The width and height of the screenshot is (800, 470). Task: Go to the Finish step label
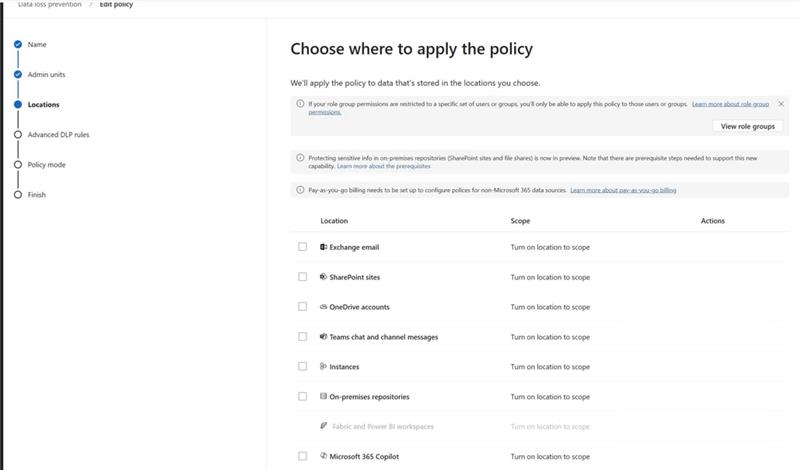click(x=37, y=195)
